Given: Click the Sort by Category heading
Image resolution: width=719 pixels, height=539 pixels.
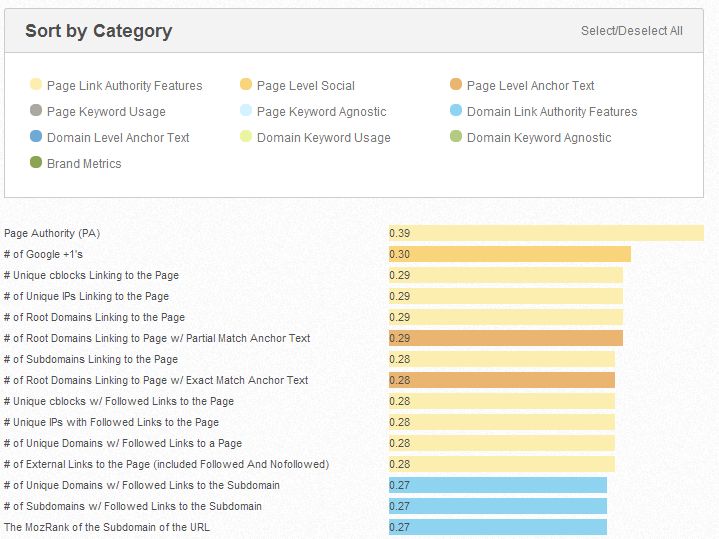Looking at the screenshot, I should coord(98,31).
